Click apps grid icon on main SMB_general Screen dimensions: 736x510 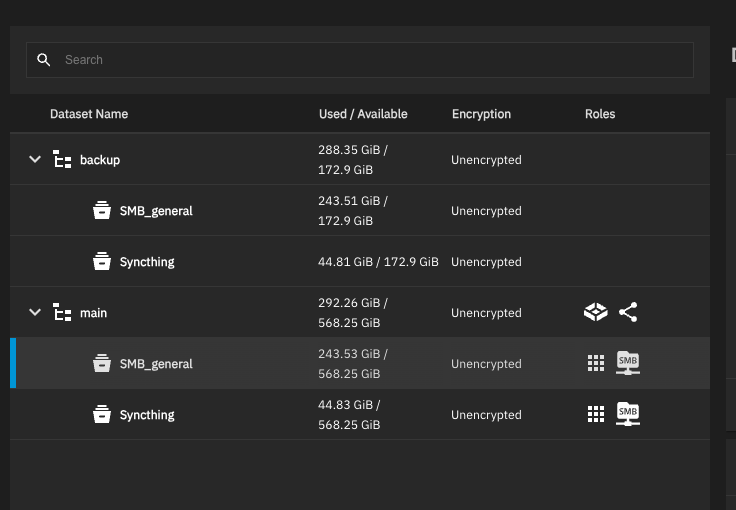coord(596,363)
